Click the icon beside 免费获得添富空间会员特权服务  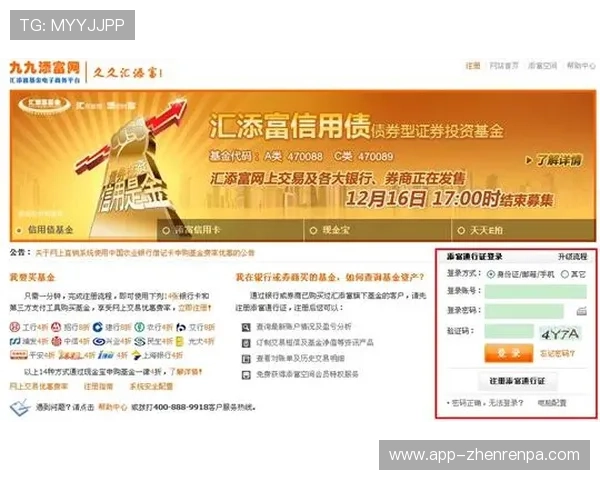[246, 375]
